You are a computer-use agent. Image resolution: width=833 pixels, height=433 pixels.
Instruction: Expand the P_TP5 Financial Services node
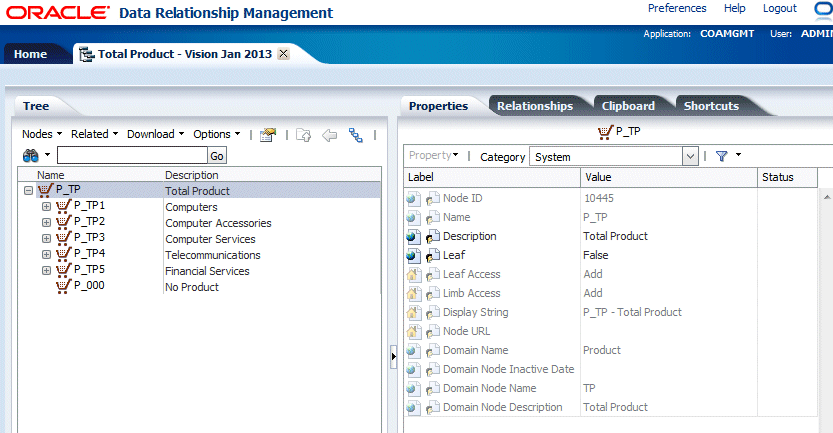click(x=46, y=270)
